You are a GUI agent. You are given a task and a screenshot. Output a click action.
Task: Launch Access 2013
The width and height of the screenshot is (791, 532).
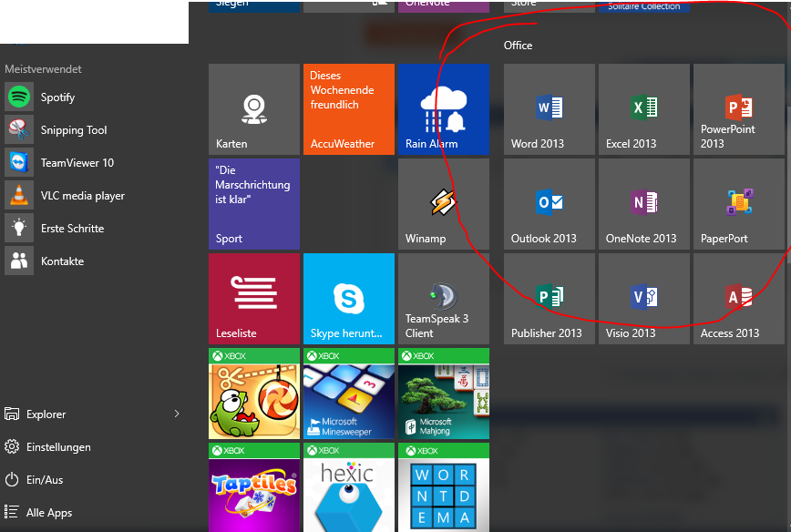pyautogui.click(x=738, y=299)
